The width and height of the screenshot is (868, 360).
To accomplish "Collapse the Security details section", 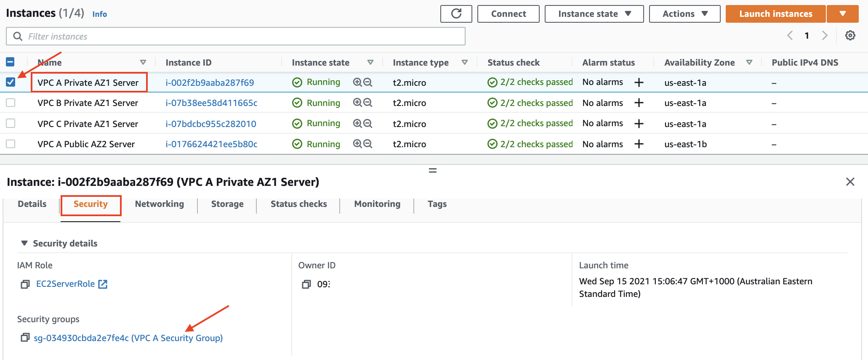I will (24, 244).
